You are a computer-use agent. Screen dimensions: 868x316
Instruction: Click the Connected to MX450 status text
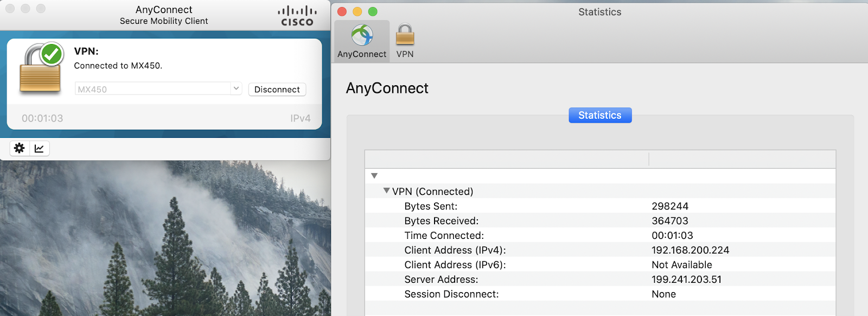(x=118, y=66)
